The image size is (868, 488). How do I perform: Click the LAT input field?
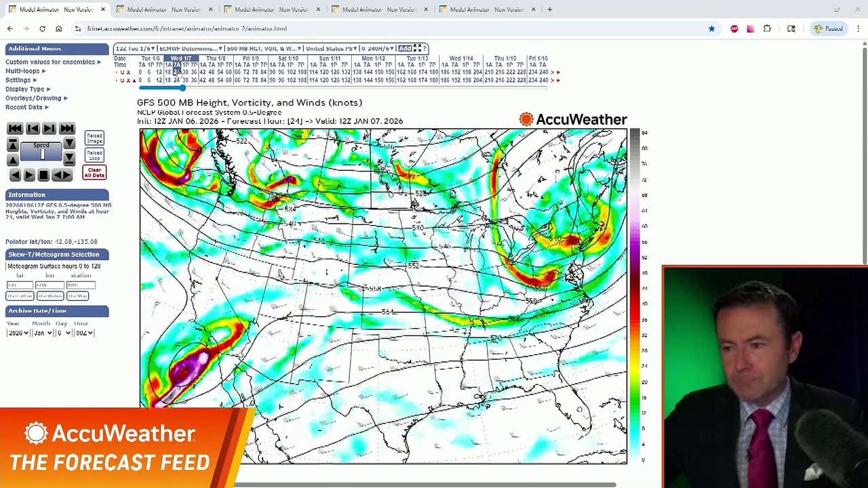(x=20, y=285)
